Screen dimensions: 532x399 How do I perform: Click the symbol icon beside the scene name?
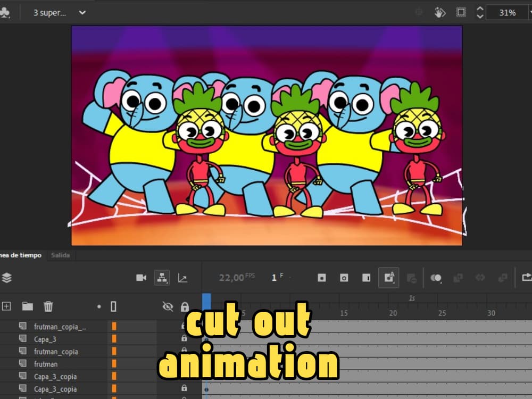click(x=4, y=13)
